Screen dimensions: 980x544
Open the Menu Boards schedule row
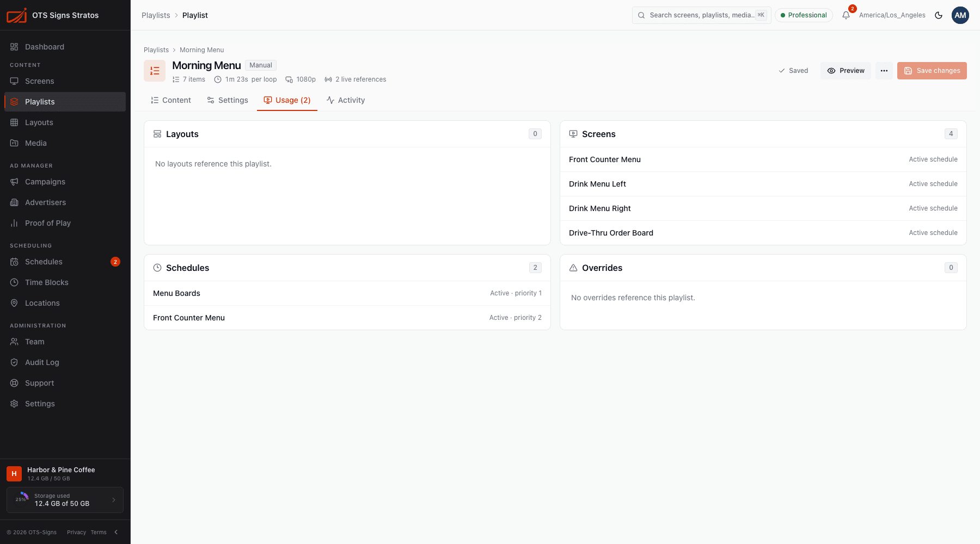347,293
